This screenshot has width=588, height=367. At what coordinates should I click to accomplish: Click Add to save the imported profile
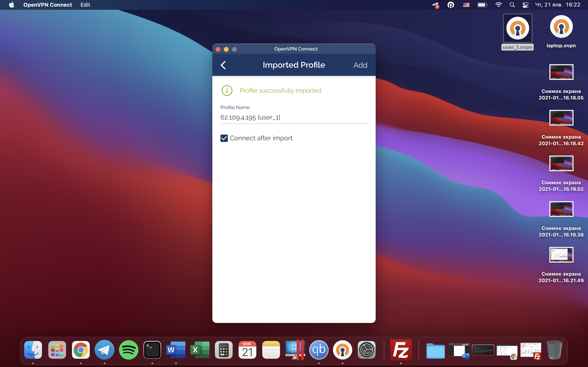point(360,65)
